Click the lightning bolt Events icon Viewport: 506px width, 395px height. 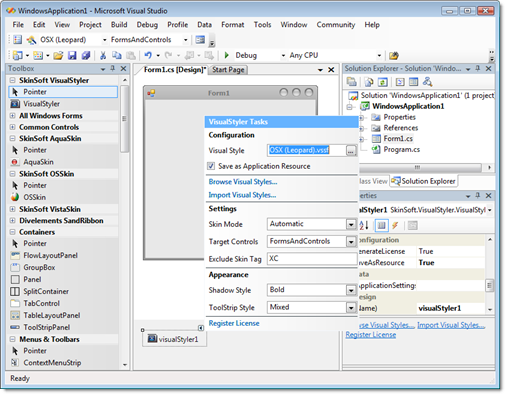coord(395,226)
